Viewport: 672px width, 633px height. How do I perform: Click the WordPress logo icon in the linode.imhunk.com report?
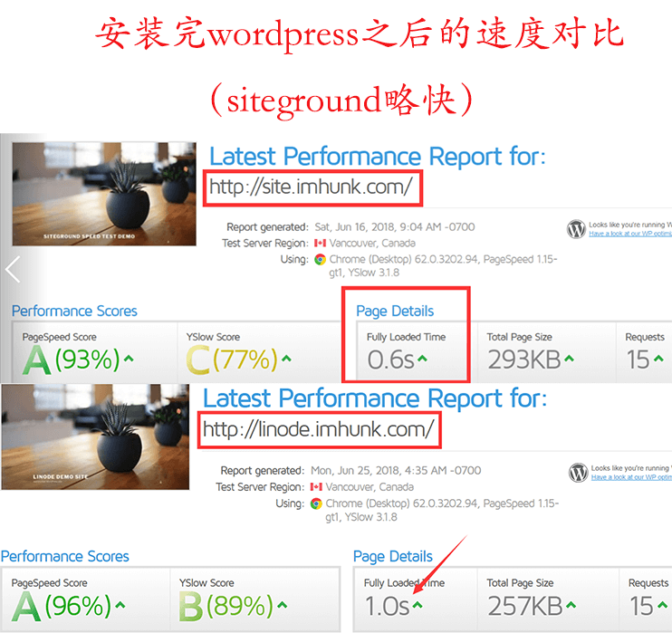[x=578, y=473]
